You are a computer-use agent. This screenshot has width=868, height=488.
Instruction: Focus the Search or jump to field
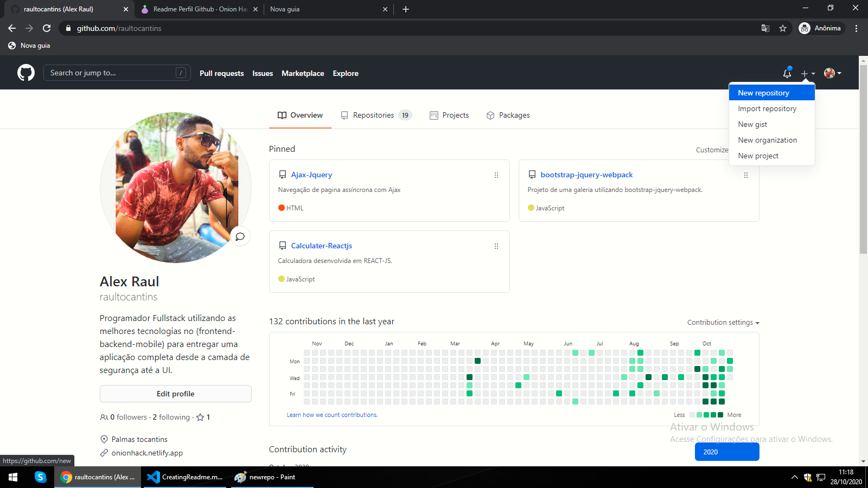111,73
